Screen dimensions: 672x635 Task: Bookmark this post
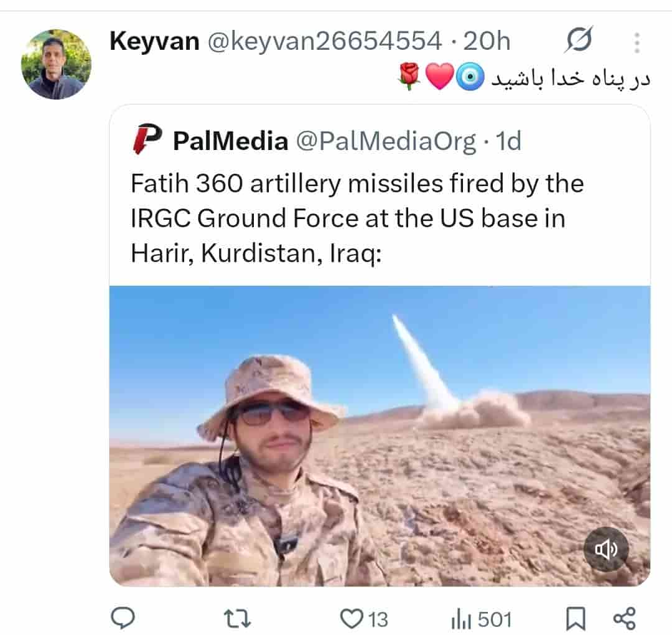(576, 619)
